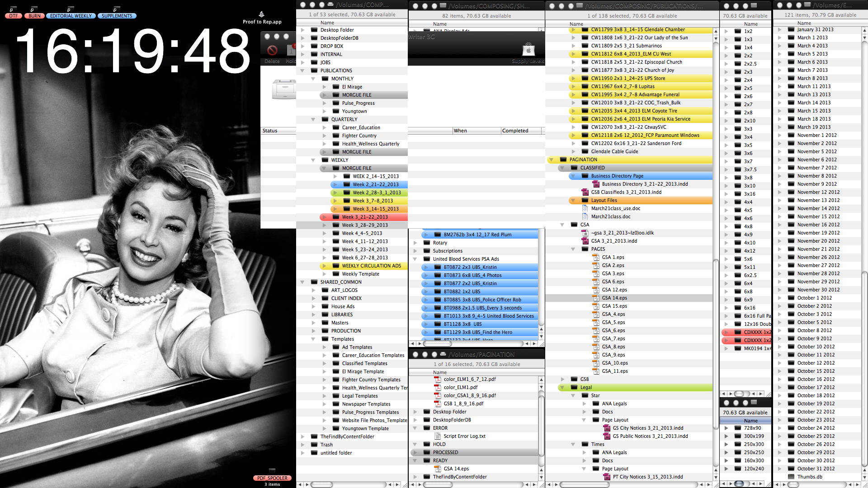Expand Week 2_14-15_2013 folder
The width and height of the screenshot is (868, 488).
(x=335, y=177)
